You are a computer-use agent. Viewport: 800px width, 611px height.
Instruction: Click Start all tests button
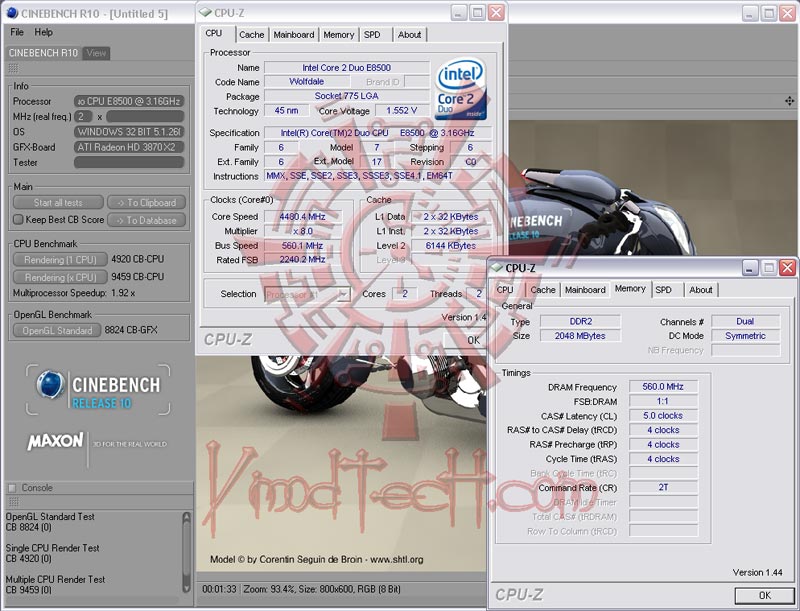coord(58,202)
